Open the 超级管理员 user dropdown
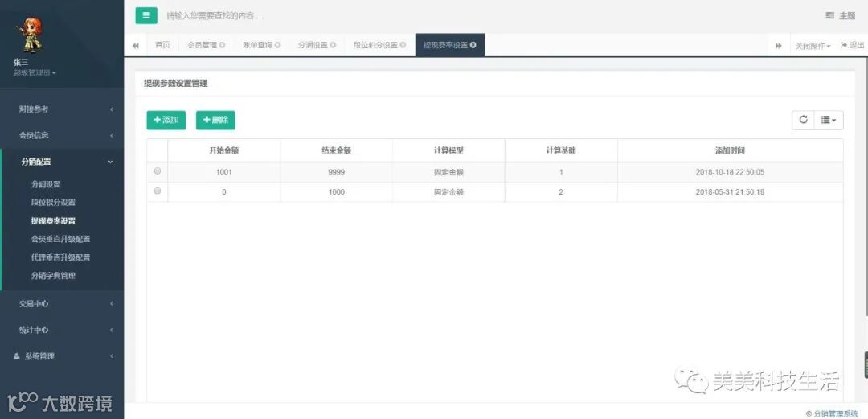Screen dimensions: 868x419 pos(35,72)
